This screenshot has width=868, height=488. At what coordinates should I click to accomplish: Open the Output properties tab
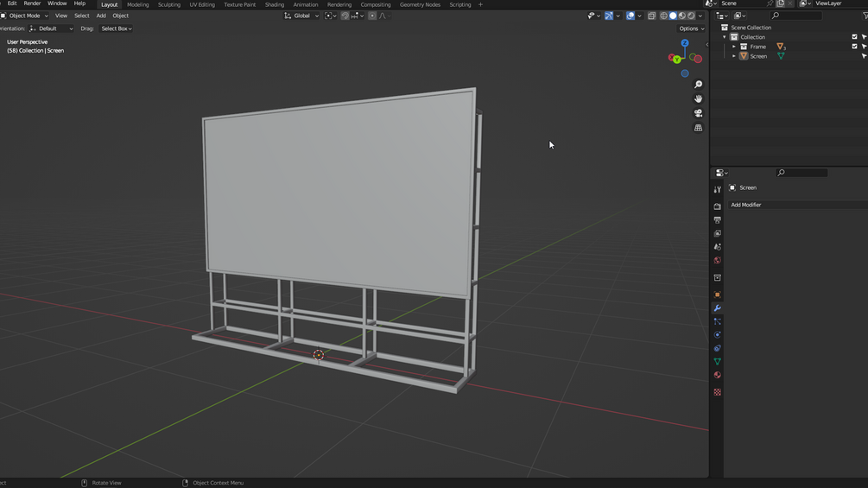pos(718,219)
